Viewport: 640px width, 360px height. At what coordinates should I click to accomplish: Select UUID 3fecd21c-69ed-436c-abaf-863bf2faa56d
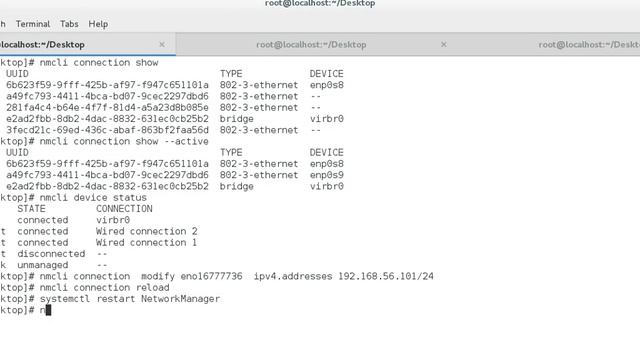pyautogui.click(x=107, y=130)
